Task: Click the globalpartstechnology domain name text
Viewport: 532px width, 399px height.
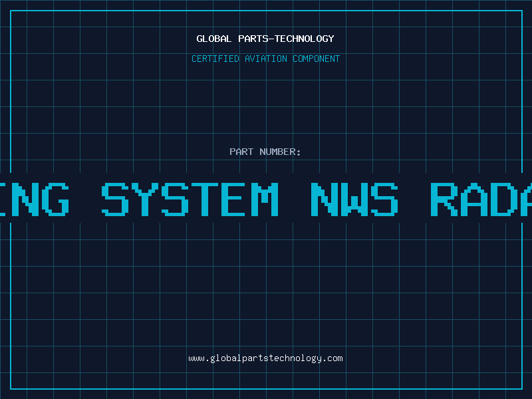Action: [266, 358]
